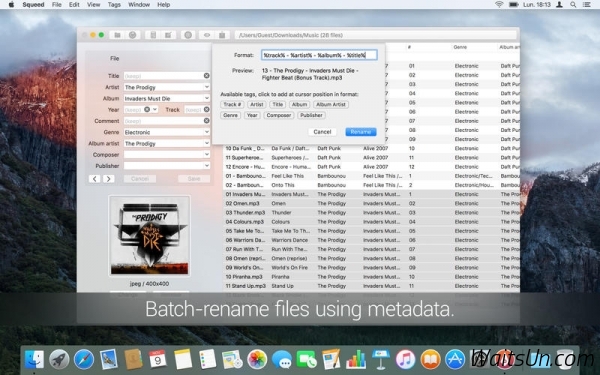This screenshot has height=375, width=600.
Task: Click the Format text field
Action: [x=319, y=55]
